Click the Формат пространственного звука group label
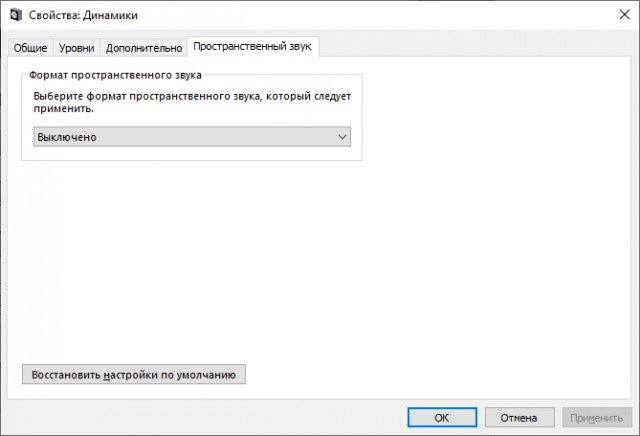The image size is (640, 436). 116,75
